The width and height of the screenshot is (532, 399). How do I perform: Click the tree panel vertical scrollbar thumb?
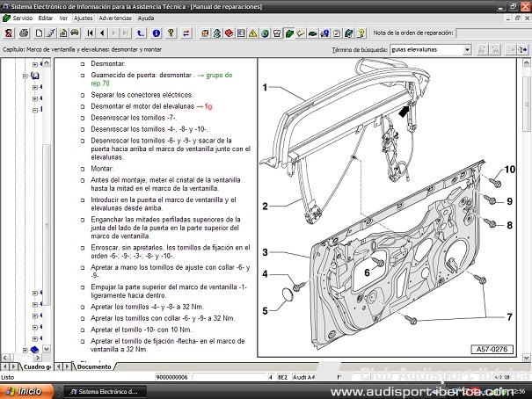(47, 225)
